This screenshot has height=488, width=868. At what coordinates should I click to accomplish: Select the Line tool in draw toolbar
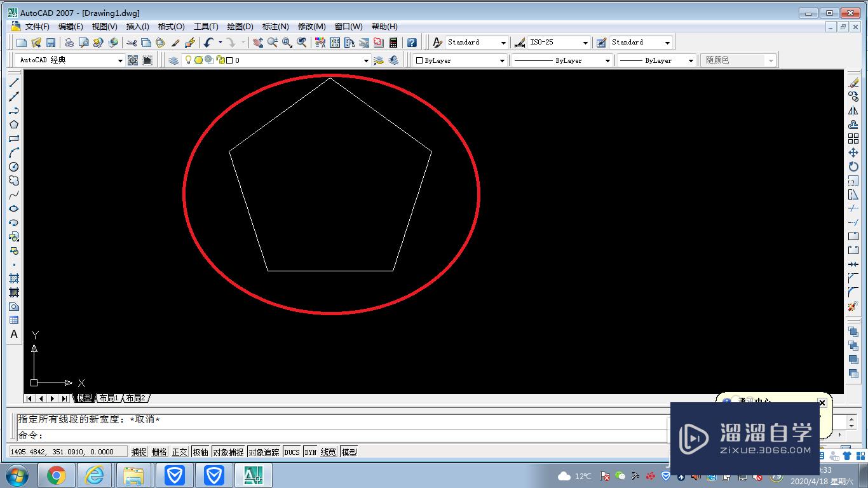(x=13, y=83)
